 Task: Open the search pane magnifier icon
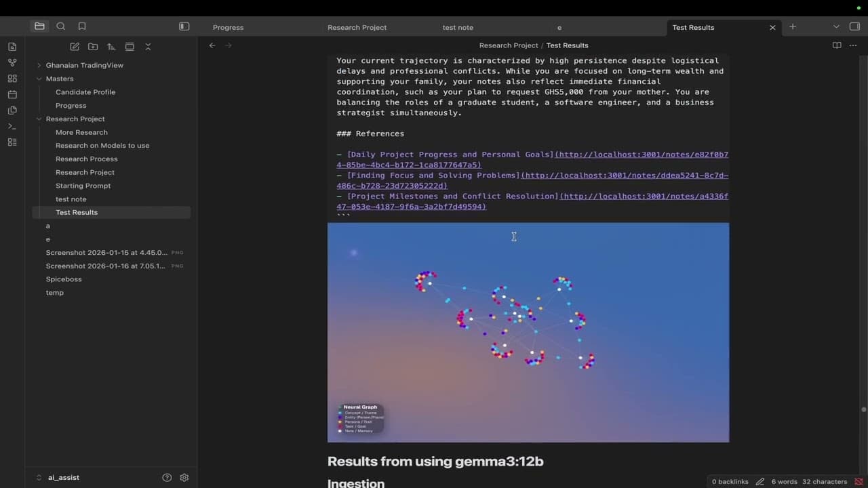click(x=61, y=26)
